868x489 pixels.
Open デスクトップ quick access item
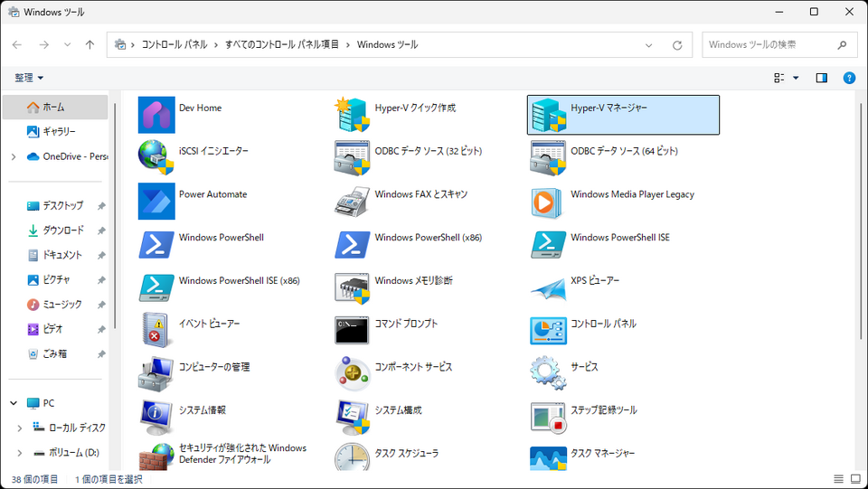click(55, 206)
